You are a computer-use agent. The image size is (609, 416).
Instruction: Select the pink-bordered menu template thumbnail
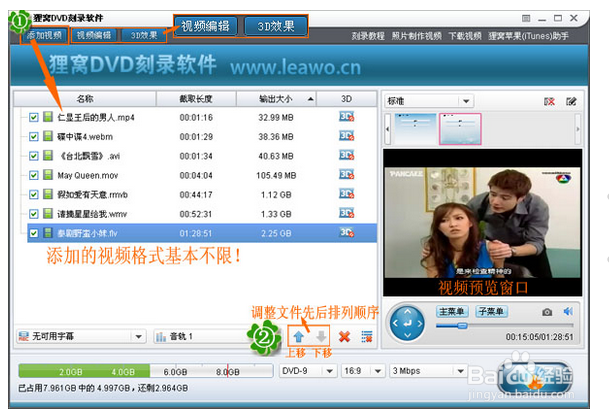point(460,129)
